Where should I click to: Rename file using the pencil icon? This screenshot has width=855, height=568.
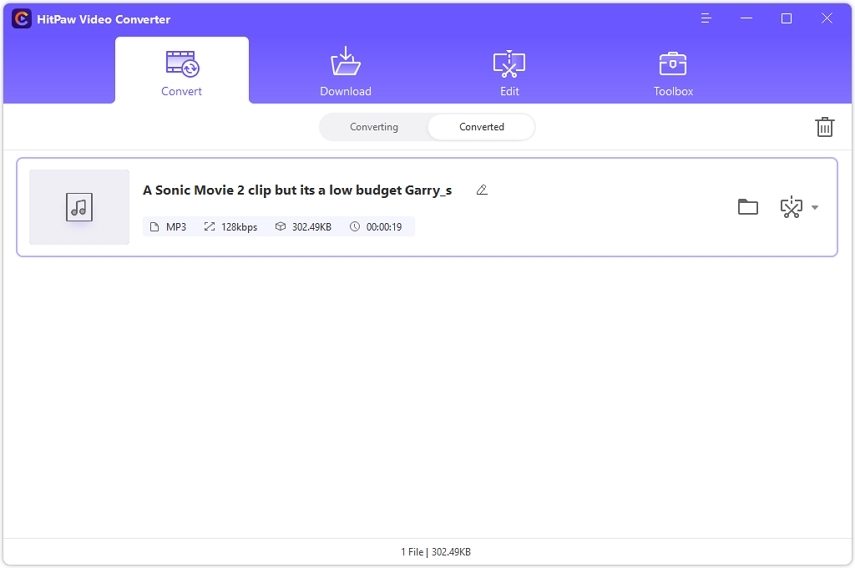click(x=481, y=190)
